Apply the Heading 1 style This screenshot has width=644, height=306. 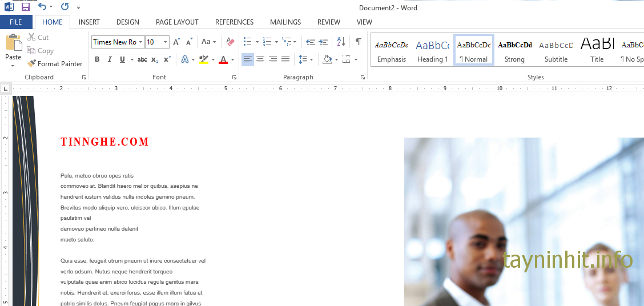click(432, 50)
